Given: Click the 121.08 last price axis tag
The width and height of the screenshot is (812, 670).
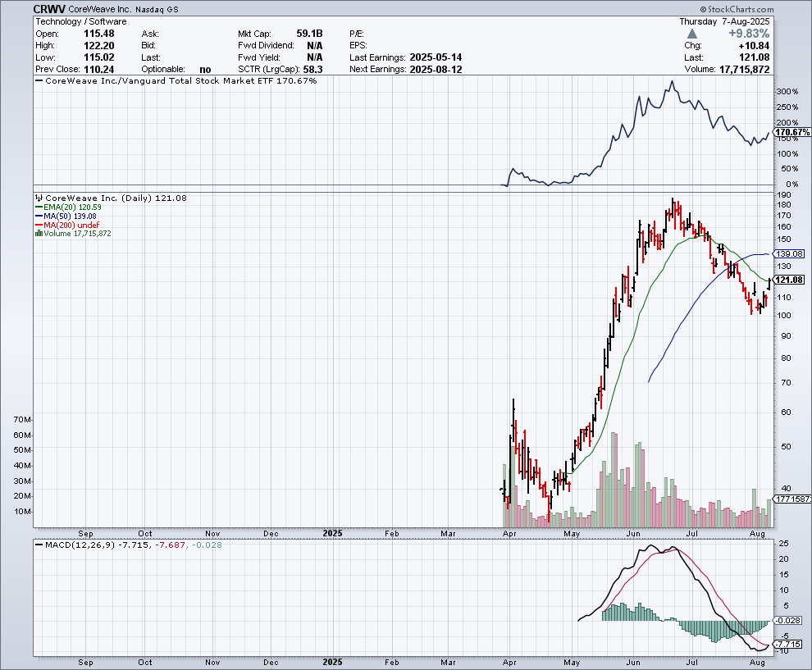Looking at the screenshot, I should tap(789, 280).
